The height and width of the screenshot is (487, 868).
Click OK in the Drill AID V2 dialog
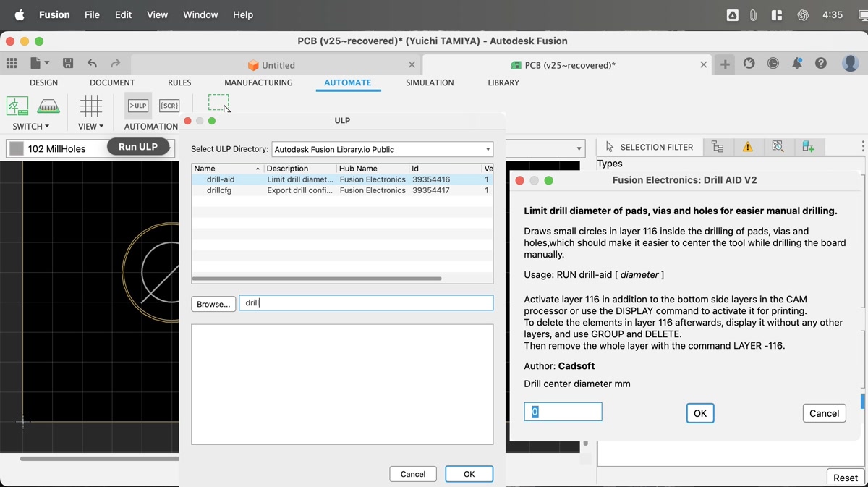[x=700, y=413]
